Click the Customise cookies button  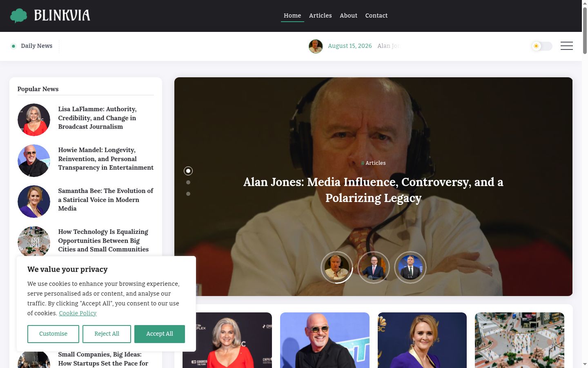[x=53, y=334]
